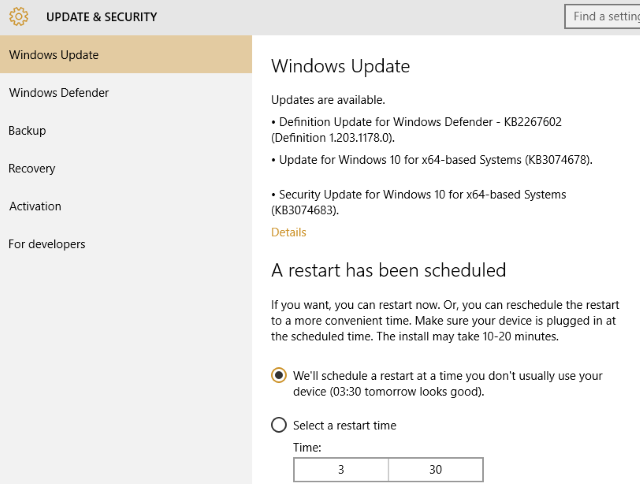Click the restart minute field showing 30
This screenshot has height=484, width=640.
[435, 470]
